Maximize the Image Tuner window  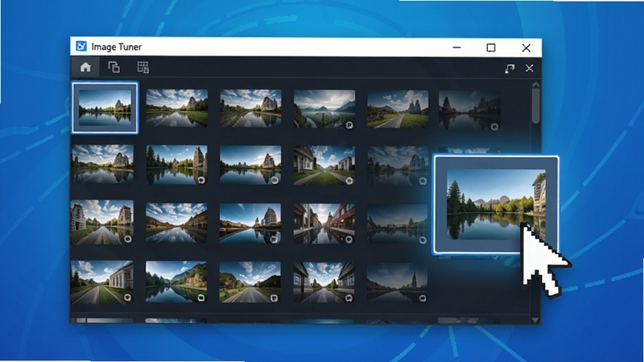coord(491,47)
